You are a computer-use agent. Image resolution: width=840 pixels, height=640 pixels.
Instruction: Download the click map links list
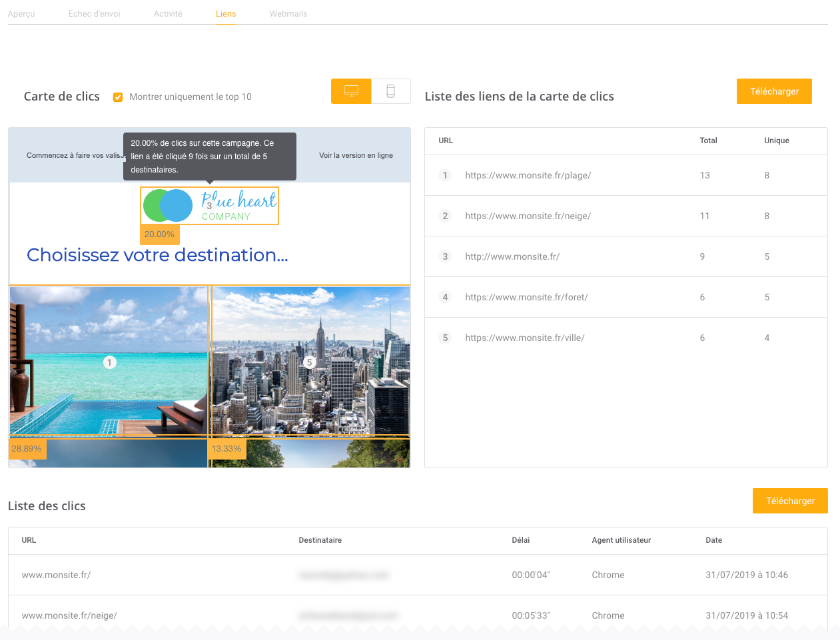[774, 91]
